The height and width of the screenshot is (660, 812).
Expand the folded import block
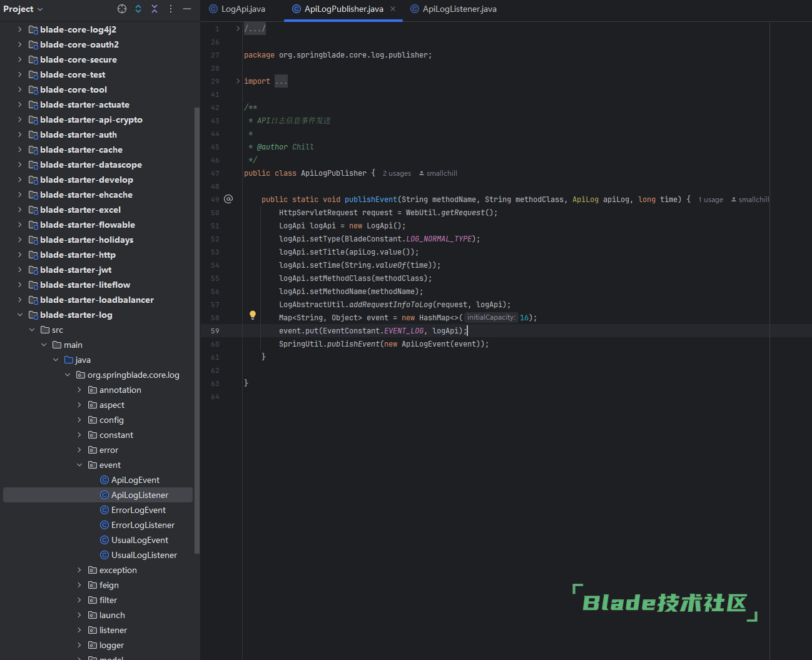point(238,81)
